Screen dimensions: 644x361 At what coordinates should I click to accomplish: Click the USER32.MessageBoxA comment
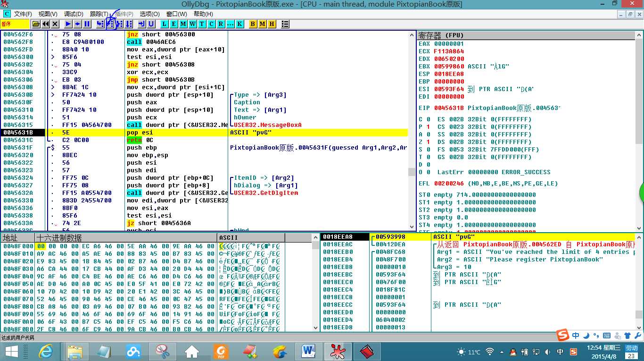coord(268,125)
